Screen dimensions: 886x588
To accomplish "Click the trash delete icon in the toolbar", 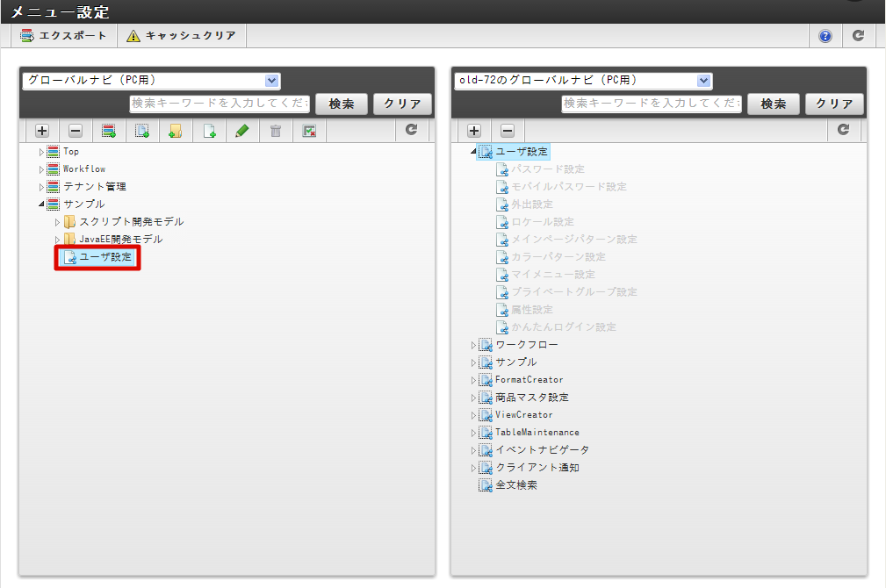I will coord(275,130).
